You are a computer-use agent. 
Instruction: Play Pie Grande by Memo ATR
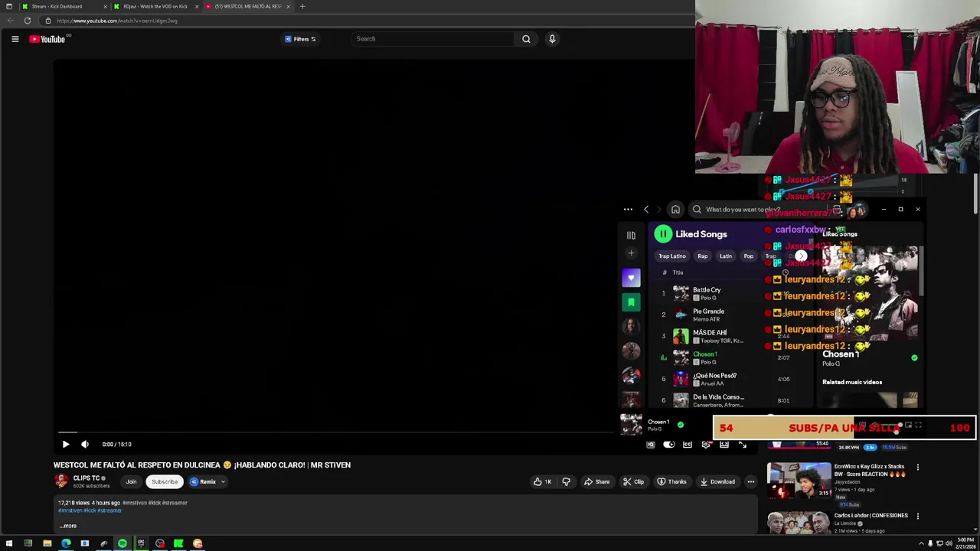click(731, 315)
